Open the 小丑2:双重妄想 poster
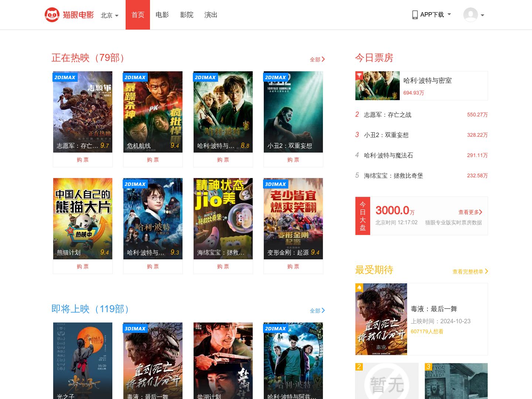This screenshot has width=532, height=399. (293, 112)
